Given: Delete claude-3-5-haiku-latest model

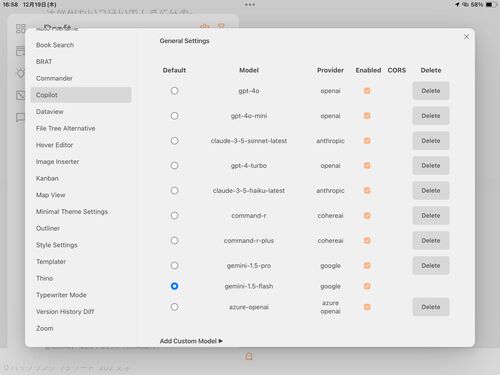Looking at the screenshot, I should (x=431, y=190).
